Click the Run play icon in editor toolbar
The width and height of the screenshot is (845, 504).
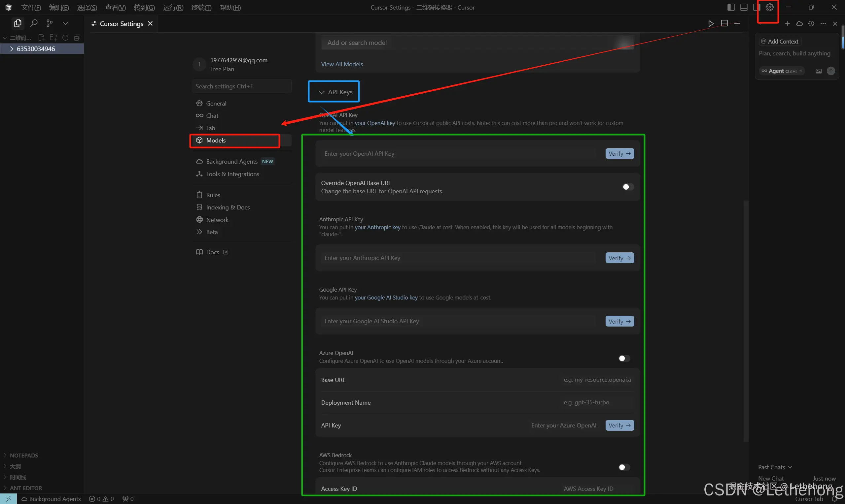click(x=711, y=23)
